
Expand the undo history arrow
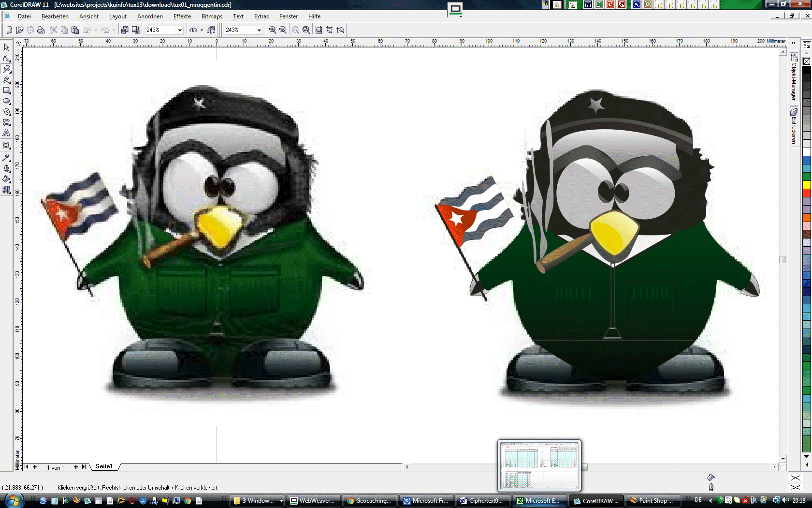96,30
